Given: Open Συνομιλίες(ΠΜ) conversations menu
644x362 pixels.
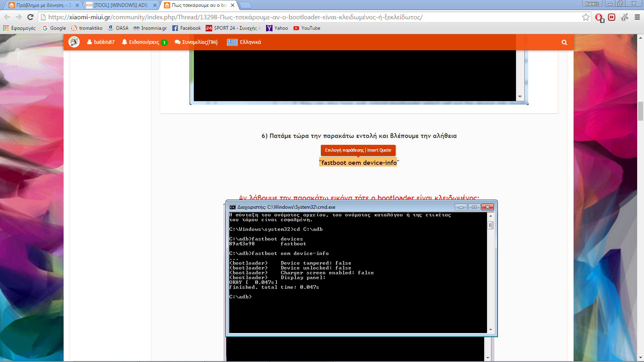Looking at the screenshot, I should coord(196,42).
